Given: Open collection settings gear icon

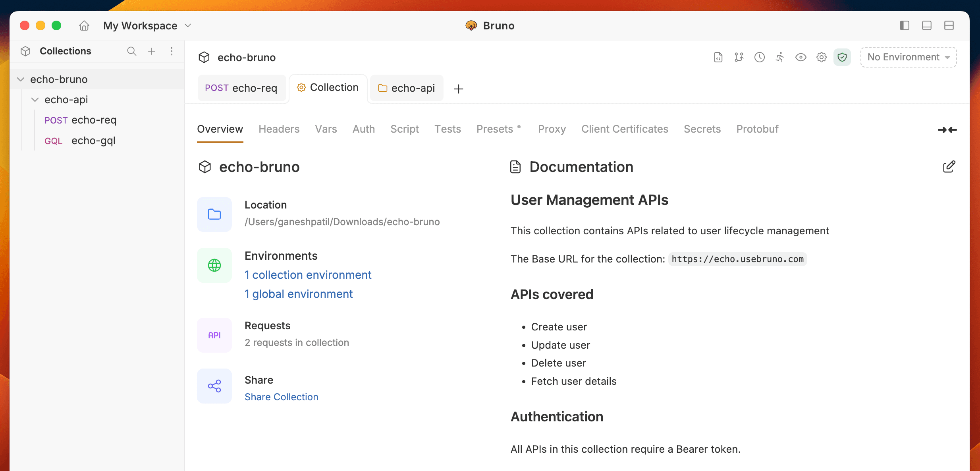Looking at the screenshot, I should [x=821, y=57].
